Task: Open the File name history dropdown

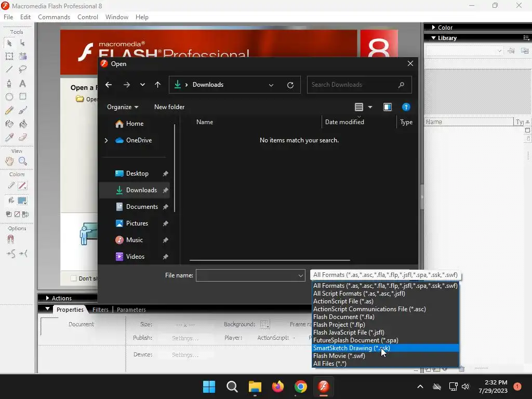Action: [301, 275]
